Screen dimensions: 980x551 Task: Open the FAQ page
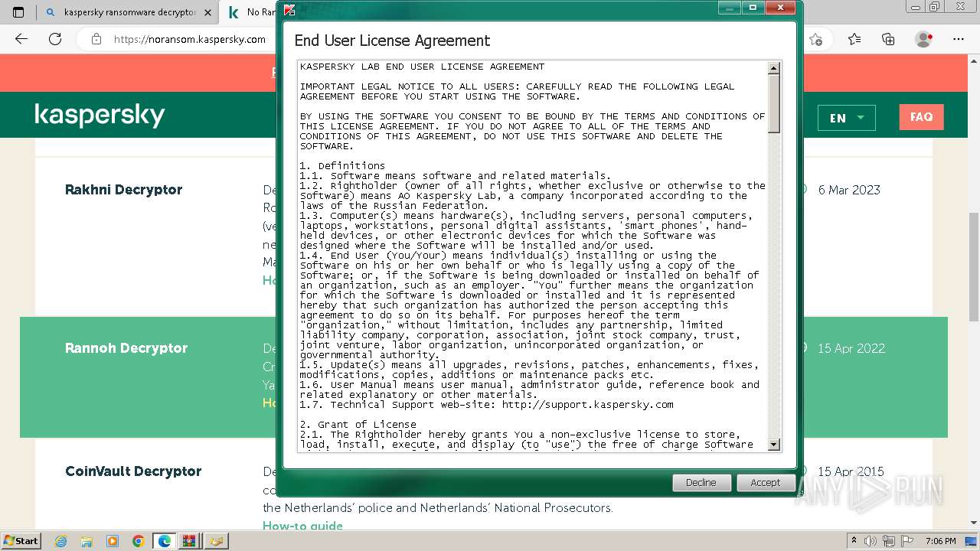click(921, 117)
